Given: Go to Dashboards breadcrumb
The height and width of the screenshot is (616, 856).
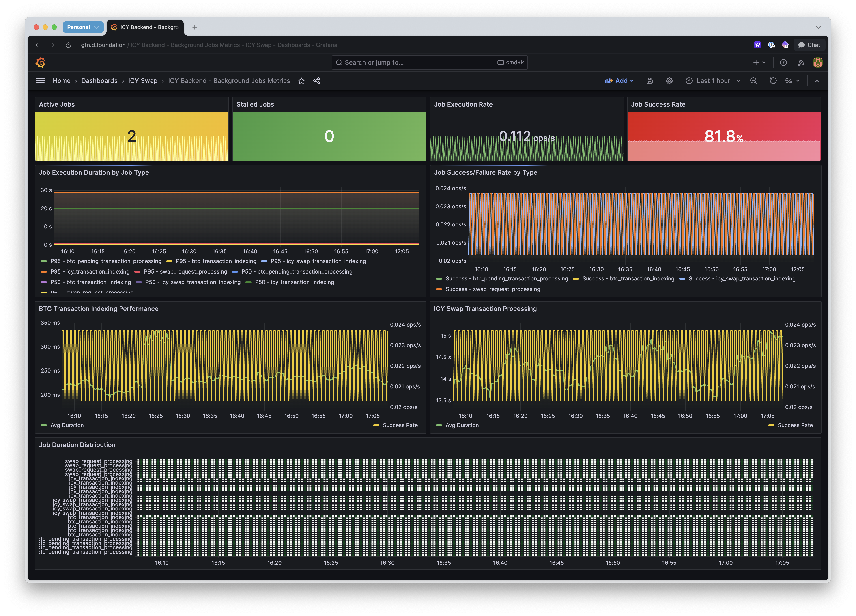Looking at the screenshot, I should [x=99, y=81].
